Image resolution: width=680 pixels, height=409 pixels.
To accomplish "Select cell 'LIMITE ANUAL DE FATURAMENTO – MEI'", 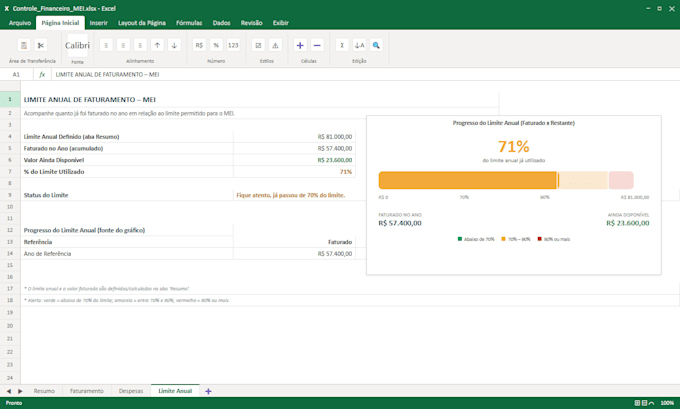I will coord(260,99).
